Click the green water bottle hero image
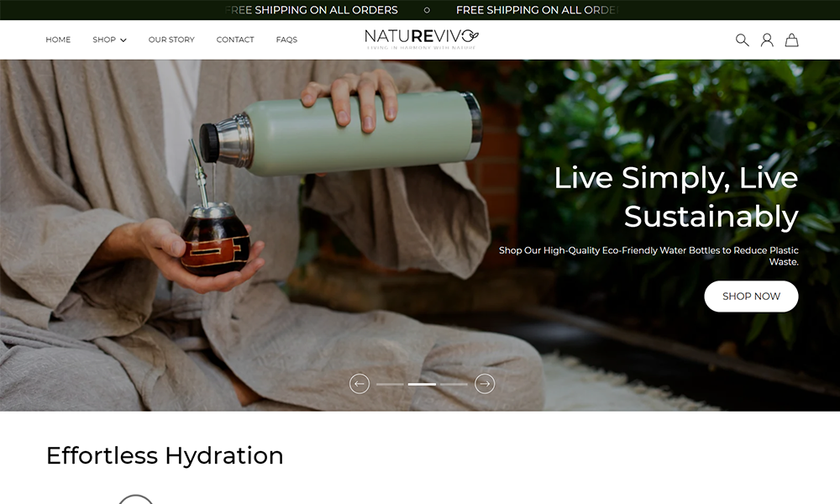Viewport: 840px width, 504px height. point(341,133)
